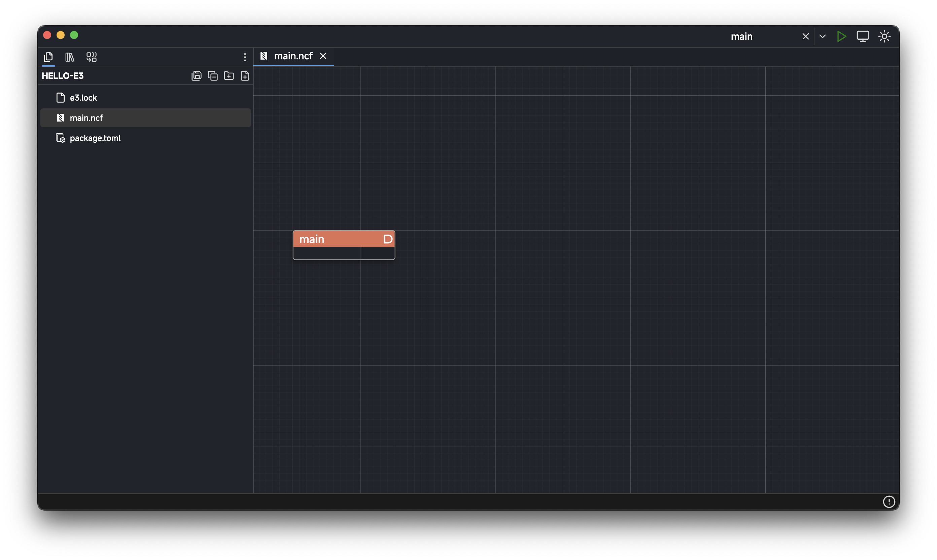Open the three-dot options menu above HELLO-E3
Viewport: 937px width, 560px height.
[245, 57]
